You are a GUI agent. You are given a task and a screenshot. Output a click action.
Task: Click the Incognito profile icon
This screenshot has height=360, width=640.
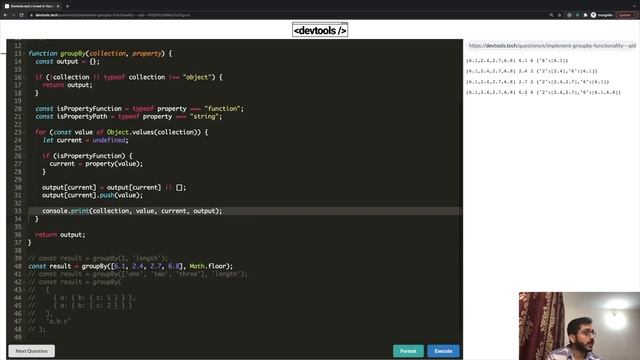point(602,15)
